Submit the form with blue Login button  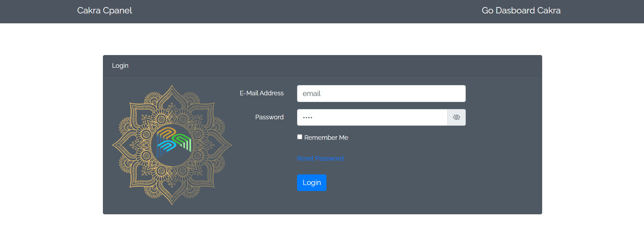(312, 183)
